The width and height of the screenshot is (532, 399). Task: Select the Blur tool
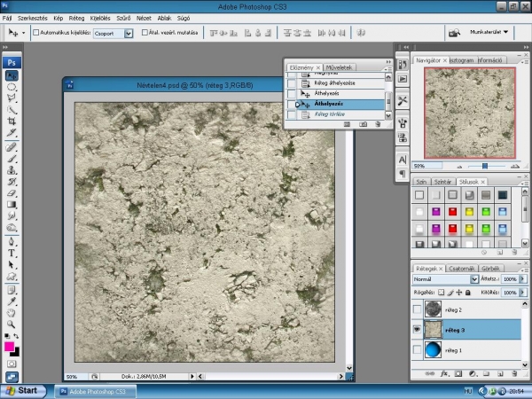point(12,215)
